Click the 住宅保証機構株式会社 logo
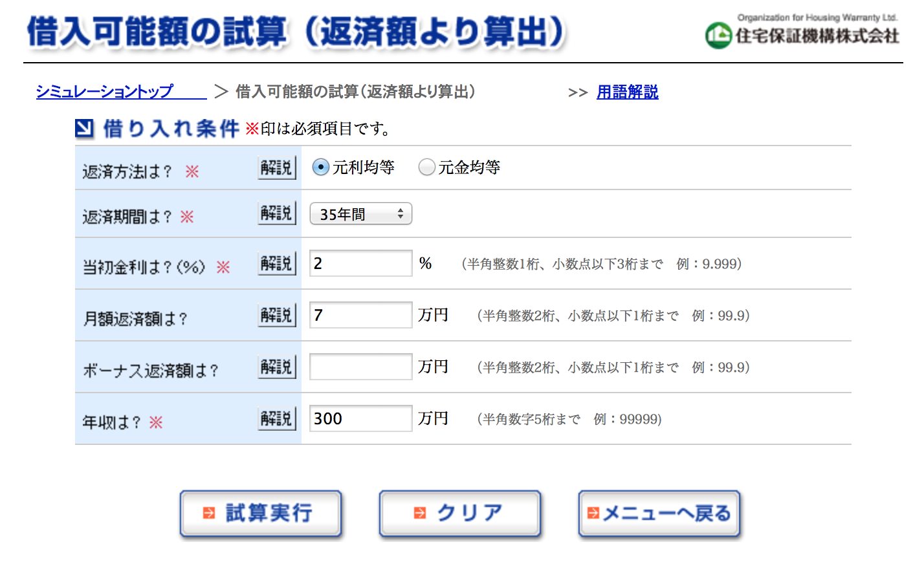 [x=802, y=30]
